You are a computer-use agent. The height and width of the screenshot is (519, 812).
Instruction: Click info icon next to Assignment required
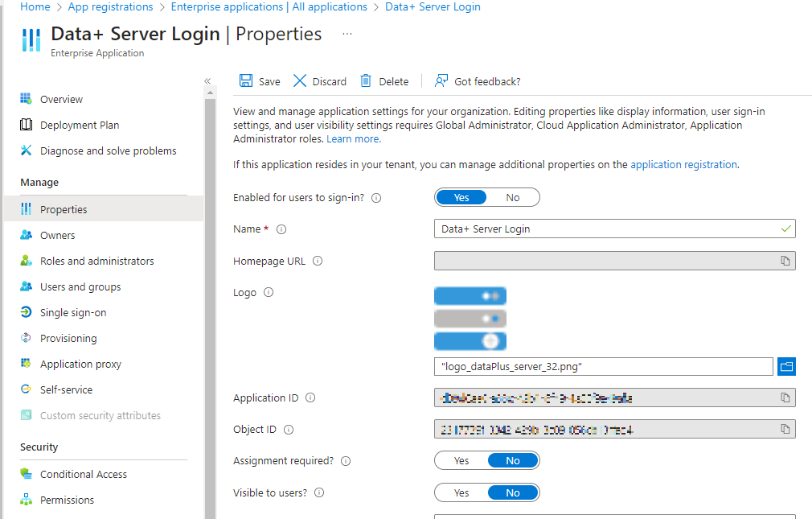[346, 461]
